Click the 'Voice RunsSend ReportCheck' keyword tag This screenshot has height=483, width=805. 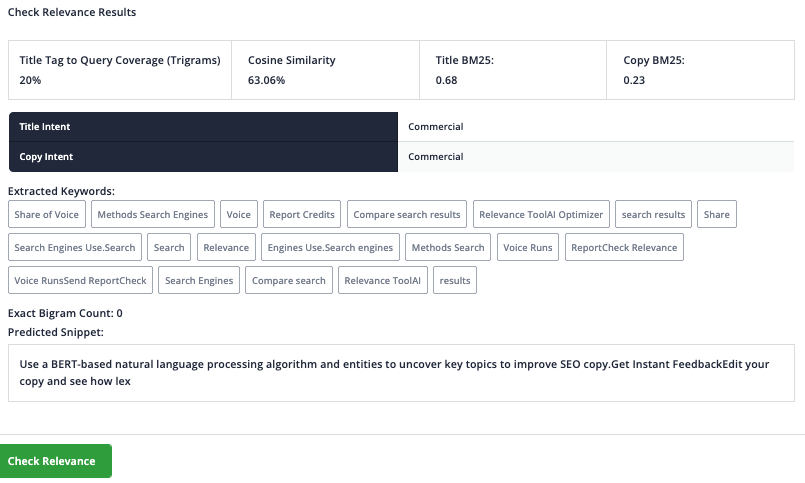[x=80, y=280]
